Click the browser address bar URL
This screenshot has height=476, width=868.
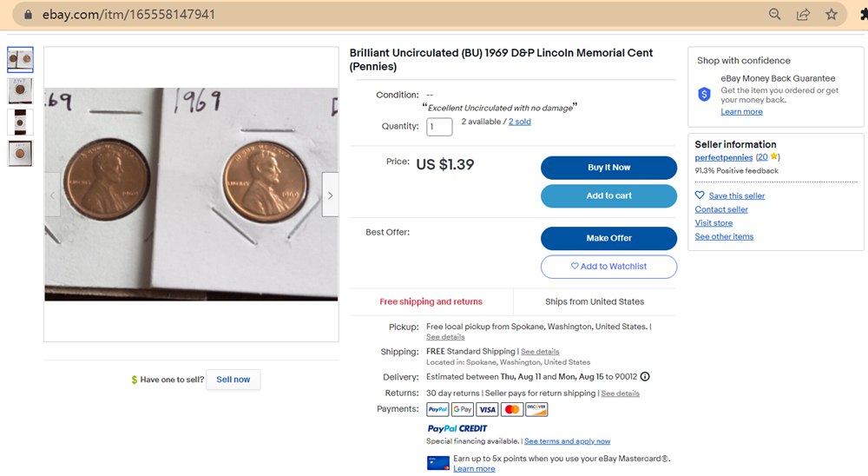pyautogui.click(x=128, y=15)
